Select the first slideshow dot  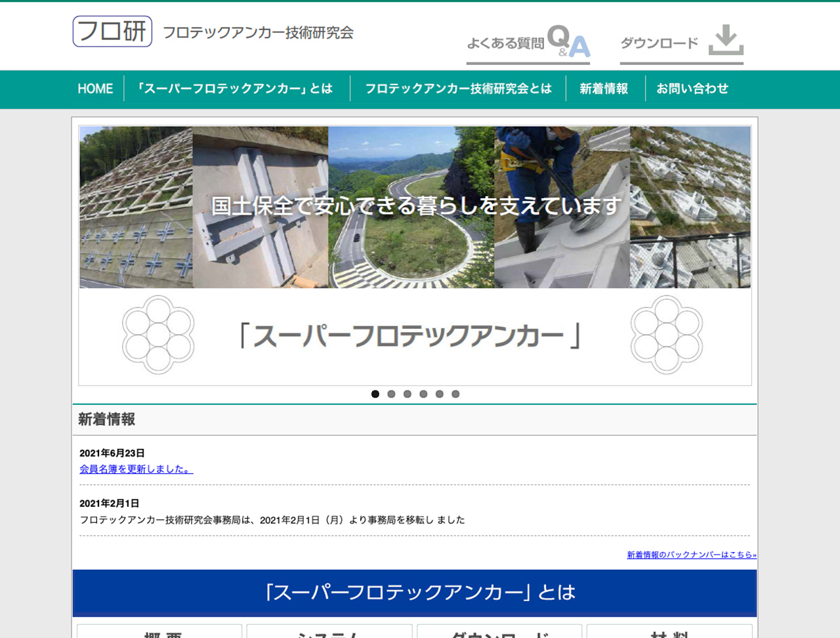(375, 394)
